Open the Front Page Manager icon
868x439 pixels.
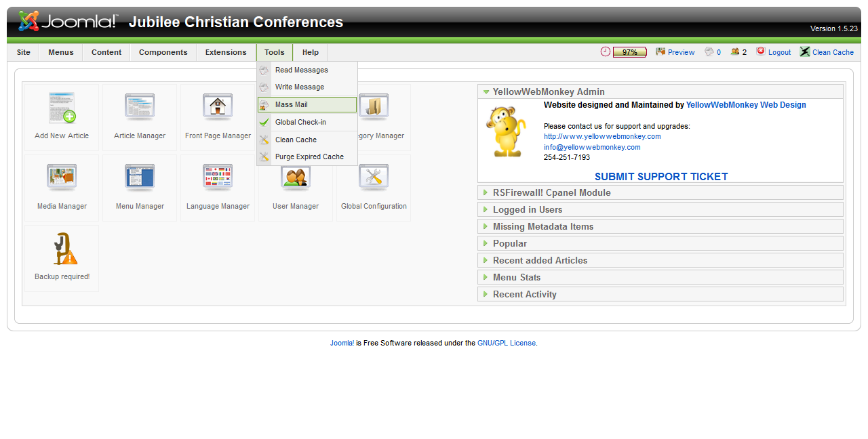[x=218, y=108]
